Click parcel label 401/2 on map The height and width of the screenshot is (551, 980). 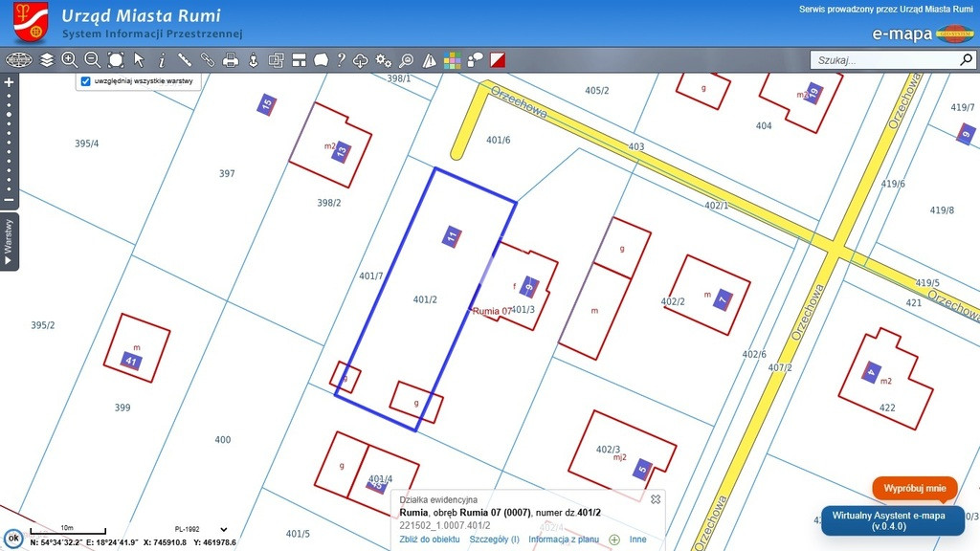tap(425, 299)
